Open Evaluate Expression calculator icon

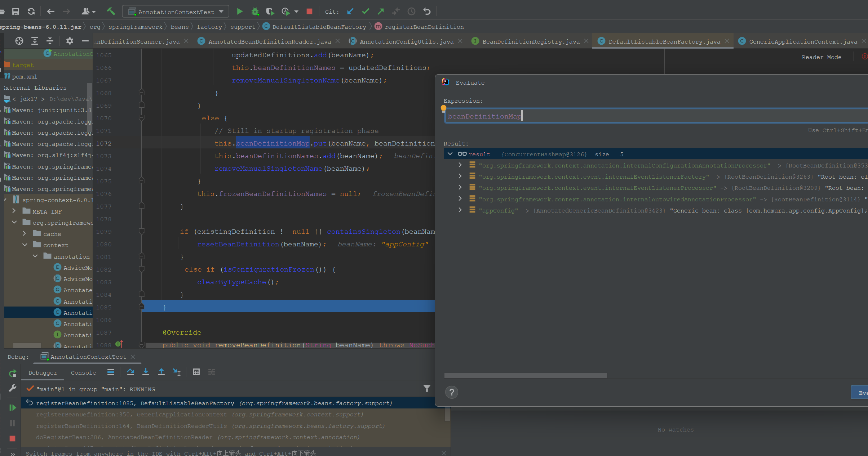click(x=196, y=372)
